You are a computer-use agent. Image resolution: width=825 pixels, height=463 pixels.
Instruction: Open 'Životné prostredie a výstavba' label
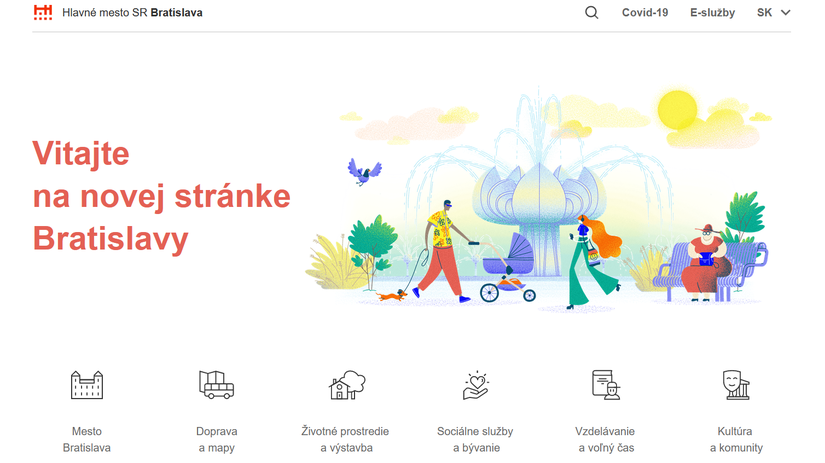coord(345,439)
